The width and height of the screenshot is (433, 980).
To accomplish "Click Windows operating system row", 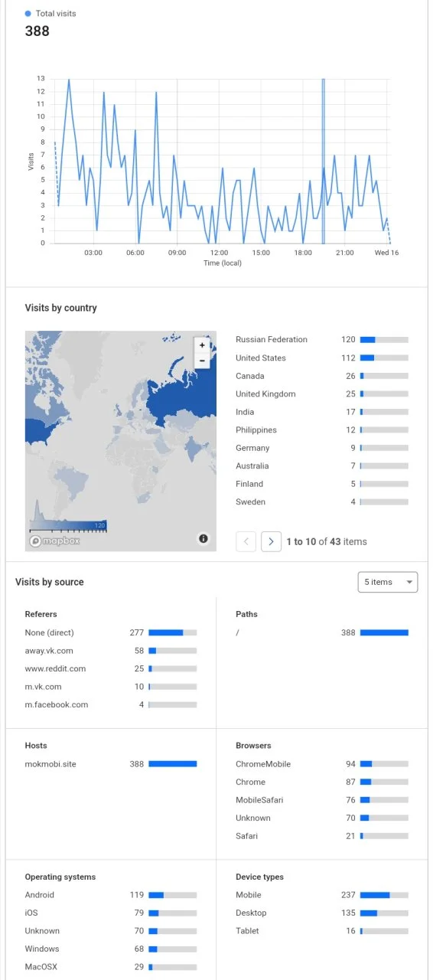I will (111, 949).
